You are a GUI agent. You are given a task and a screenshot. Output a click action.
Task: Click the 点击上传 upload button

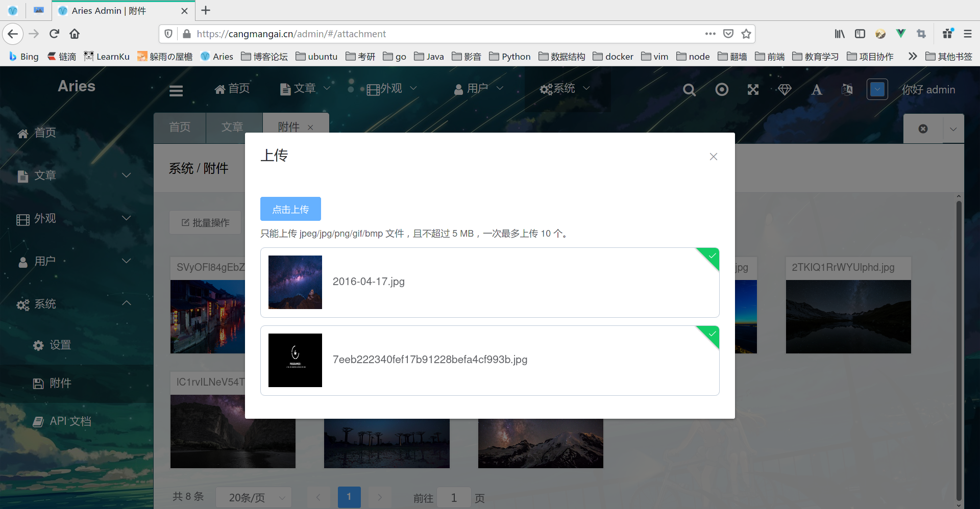pos(290,209)
